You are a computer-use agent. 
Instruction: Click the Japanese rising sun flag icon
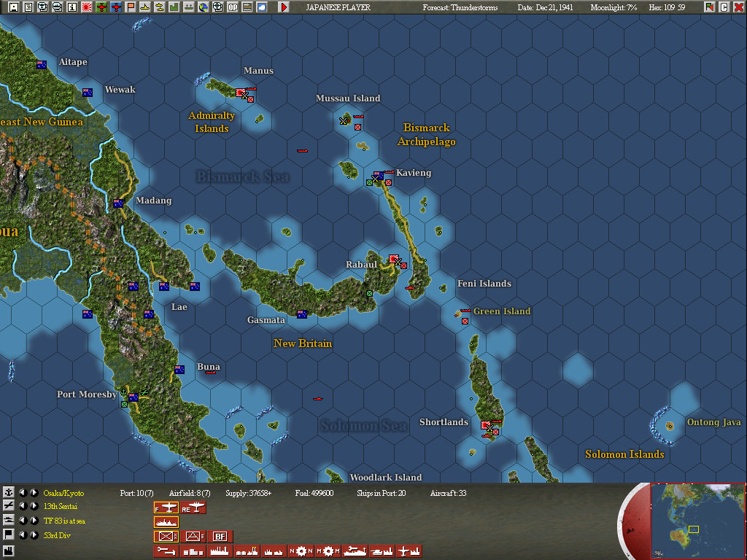(87, 7)
